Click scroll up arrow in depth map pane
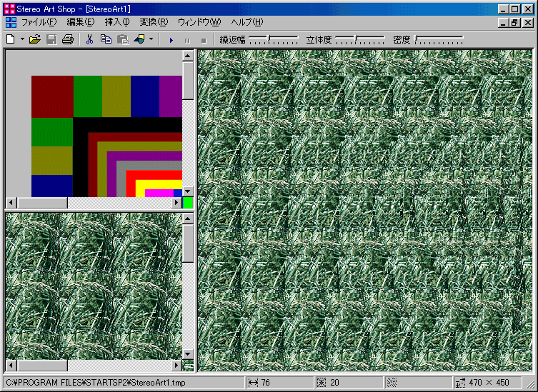 tap(188, 56)
